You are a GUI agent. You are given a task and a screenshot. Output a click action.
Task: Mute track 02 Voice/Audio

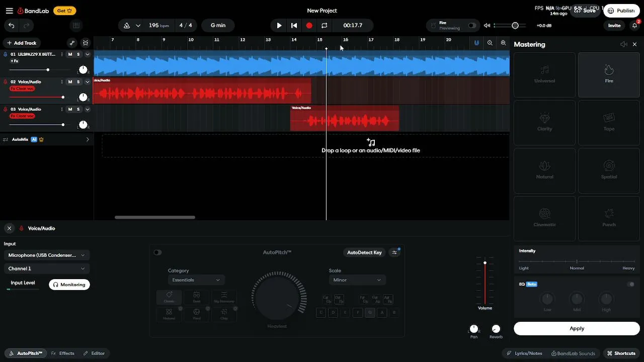coord(70,82)
